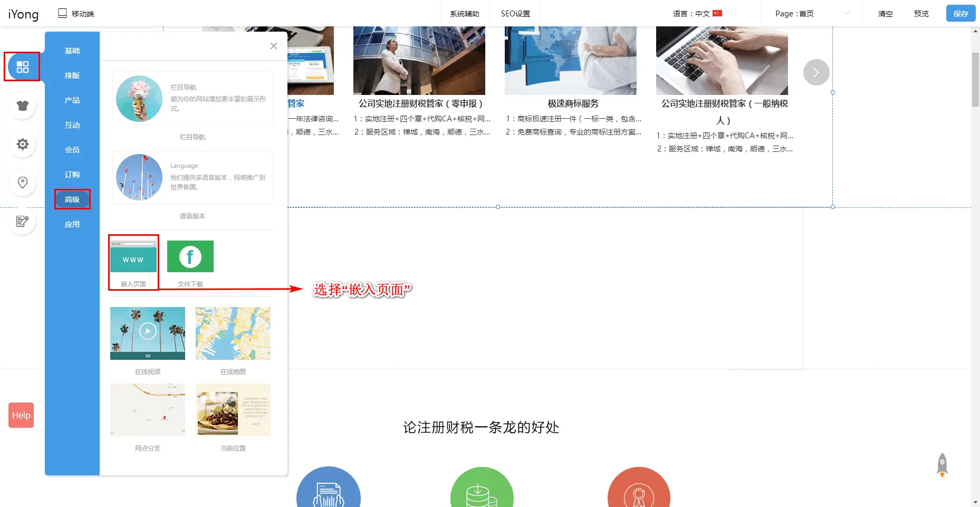Viewport: 980px width, 507px height.
Task: Switch to the 产品 category tab
Action: [72, 100]
